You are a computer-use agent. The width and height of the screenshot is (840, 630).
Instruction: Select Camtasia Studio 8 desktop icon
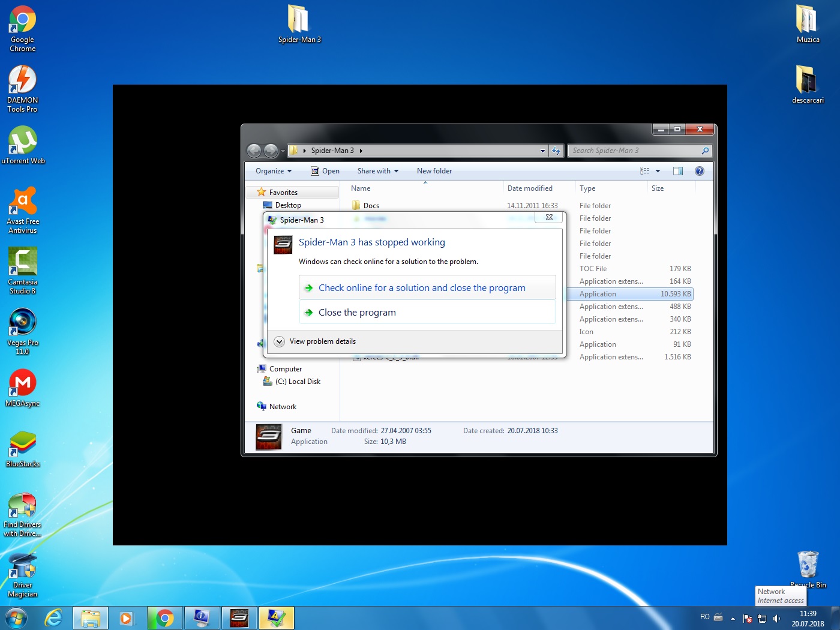pyautogui.click(x=23, y=270)
